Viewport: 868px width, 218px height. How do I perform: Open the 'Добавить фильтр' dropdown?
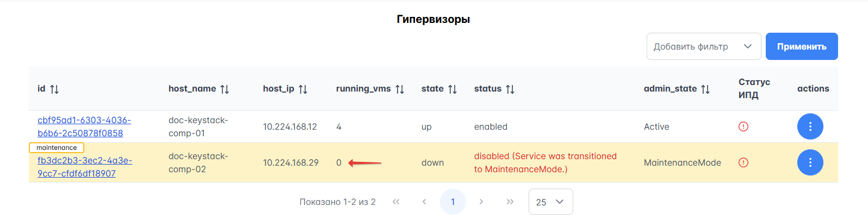pyautogui.click(x=703, y=46)
